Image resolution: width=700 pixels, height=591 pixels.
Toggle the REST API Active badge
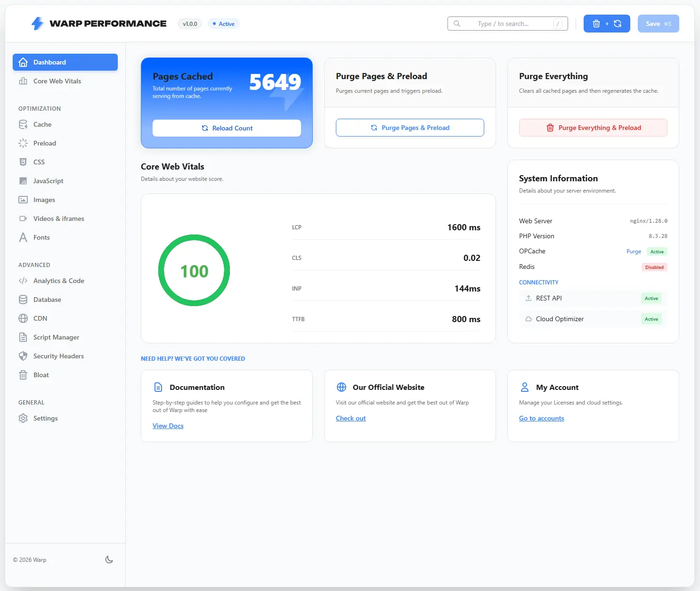click(651, 298)
